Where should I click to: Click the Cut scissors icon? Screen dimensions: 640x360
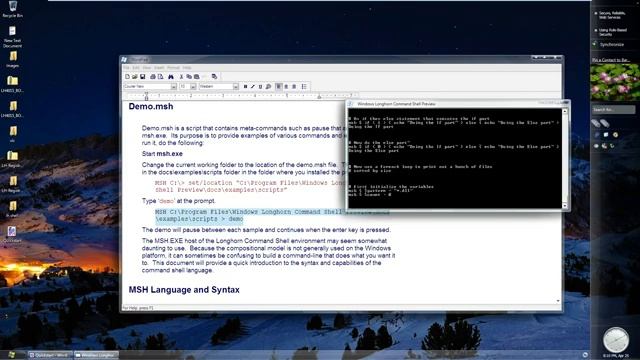tap(181, 77)
